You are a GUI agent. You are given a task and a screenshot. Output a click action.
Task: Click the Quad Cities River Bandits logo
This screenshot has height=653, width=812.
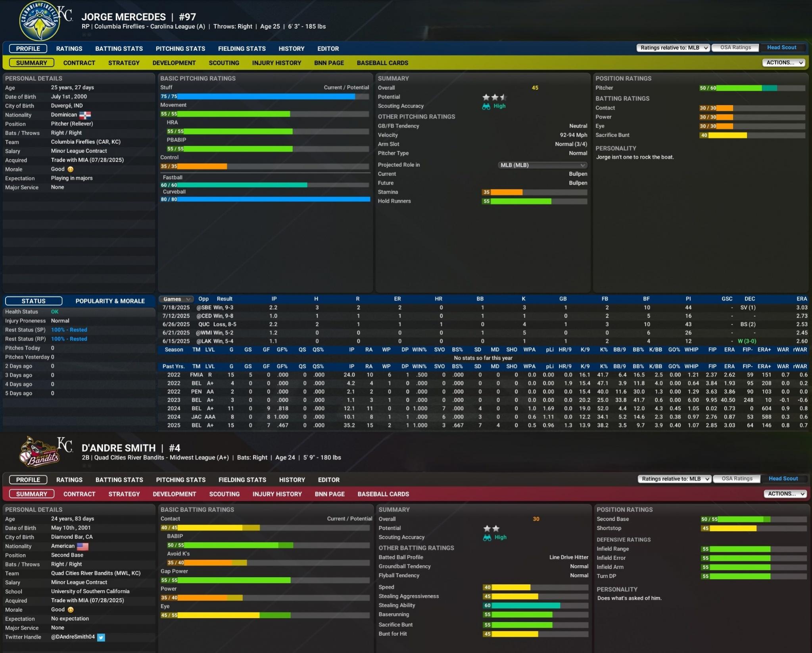(40, 452)
